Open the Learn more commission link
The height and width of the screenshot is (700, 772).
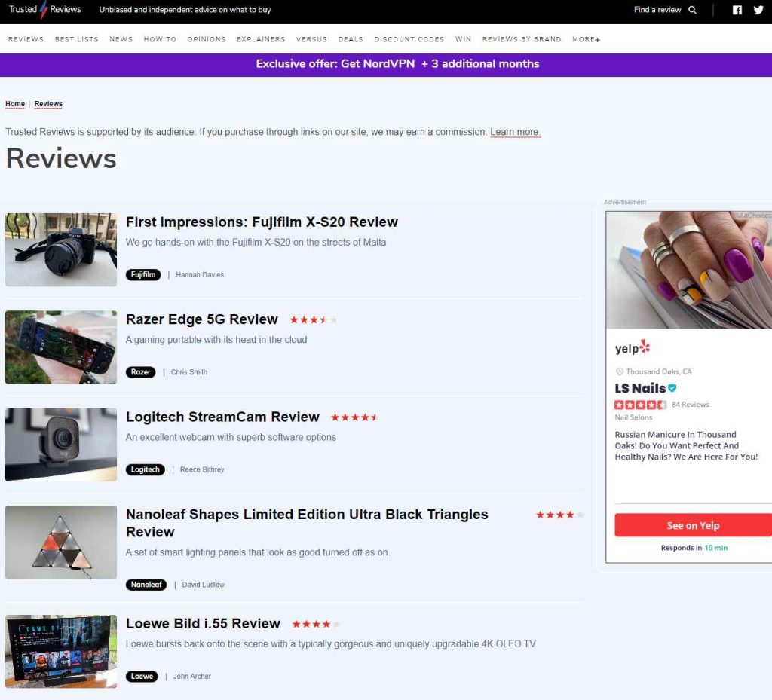(x=515, y=132)
